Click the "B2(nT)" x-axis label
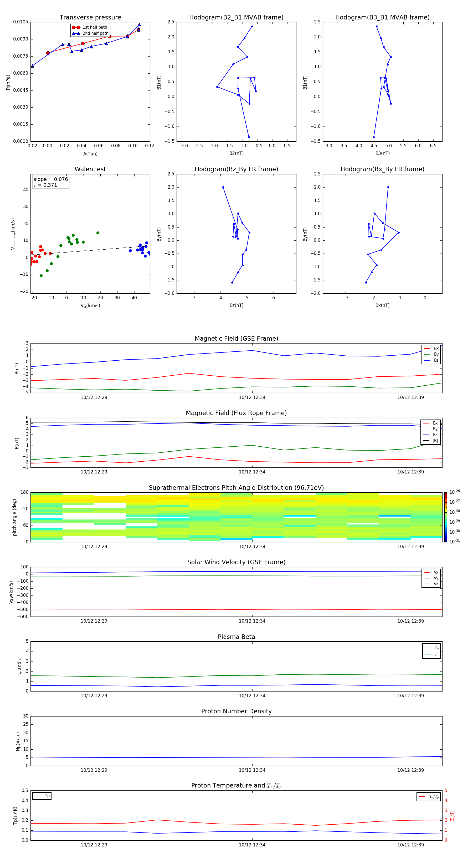The width and height of the screenshot is (473, 868). pyautogui.click(x=236, y=153)
